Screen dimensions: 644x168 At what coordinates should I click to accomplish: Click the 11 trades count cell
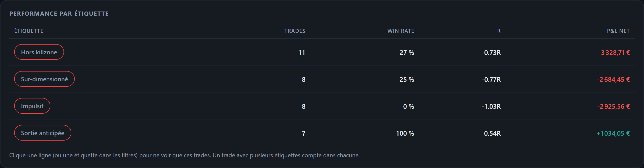302,53
